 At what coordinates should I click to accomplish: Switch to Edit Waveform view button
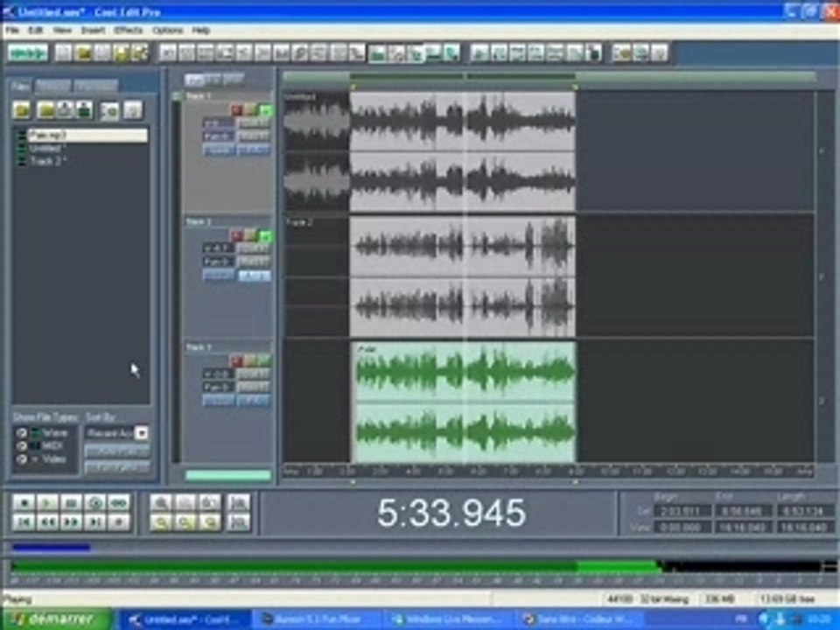[28, 53]
